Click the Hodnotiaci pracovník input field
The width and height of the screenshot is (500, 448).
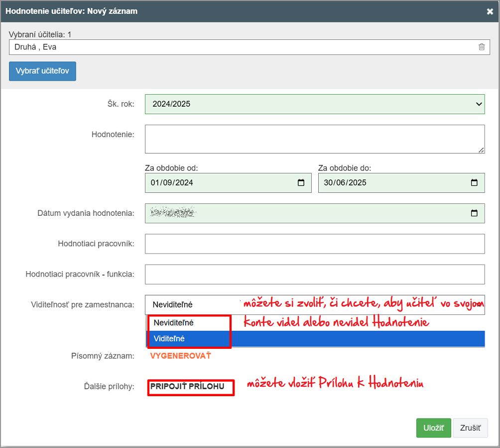point(315,244)
